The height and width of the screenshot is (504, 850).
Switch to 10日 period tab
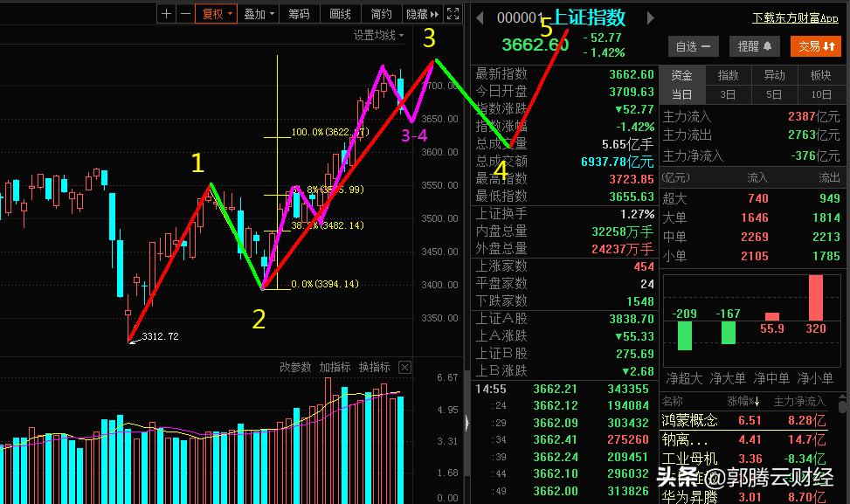(x=820, y=95)
